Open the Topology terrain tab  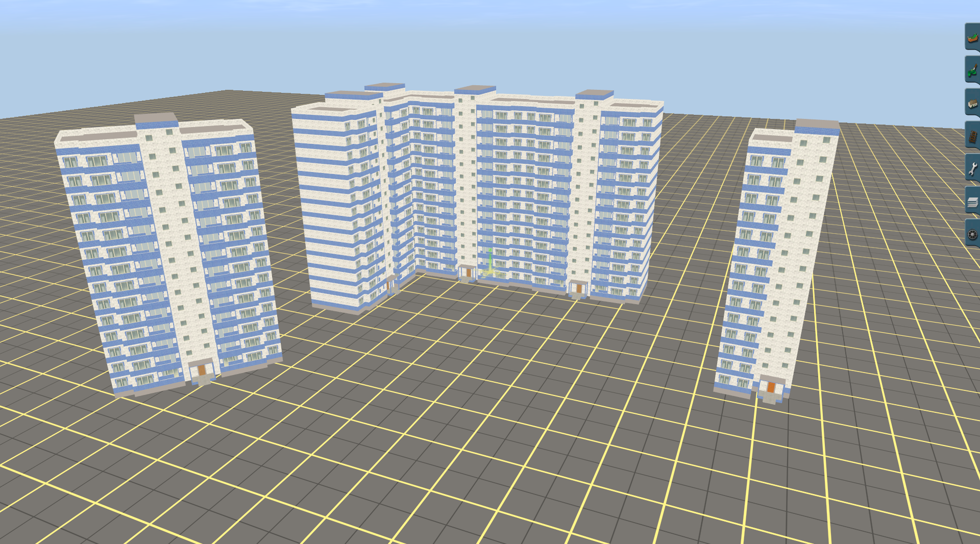tap(972, 37)
